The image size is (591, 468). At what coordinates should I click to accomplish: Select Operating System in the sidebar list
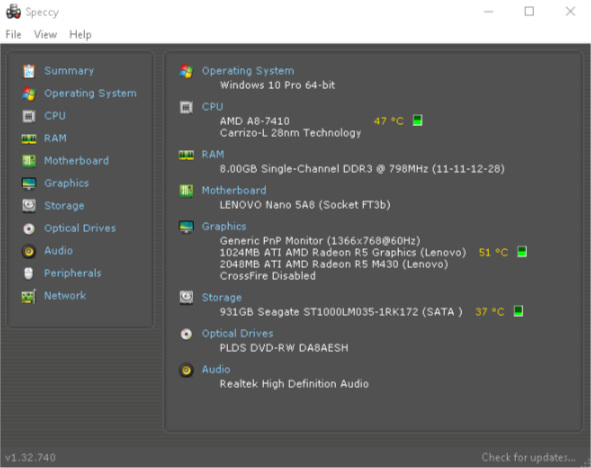90,93
